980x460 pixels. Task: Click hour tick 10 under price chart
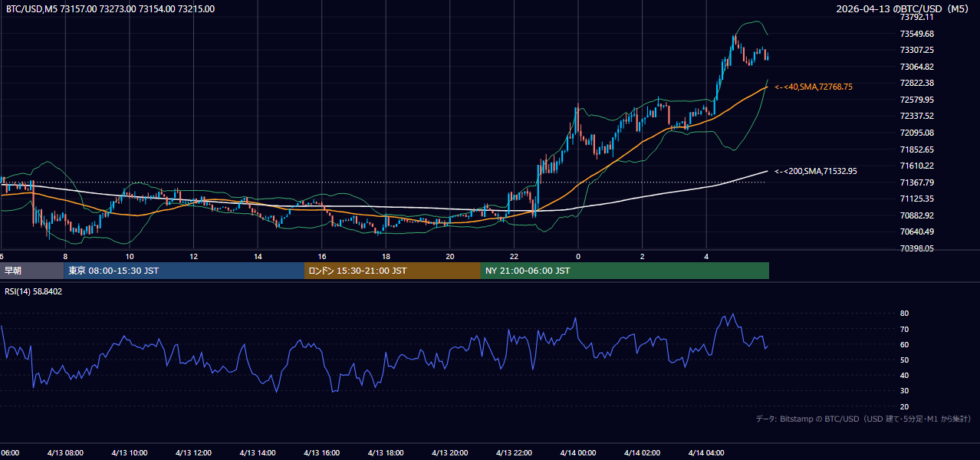[130, 256]
